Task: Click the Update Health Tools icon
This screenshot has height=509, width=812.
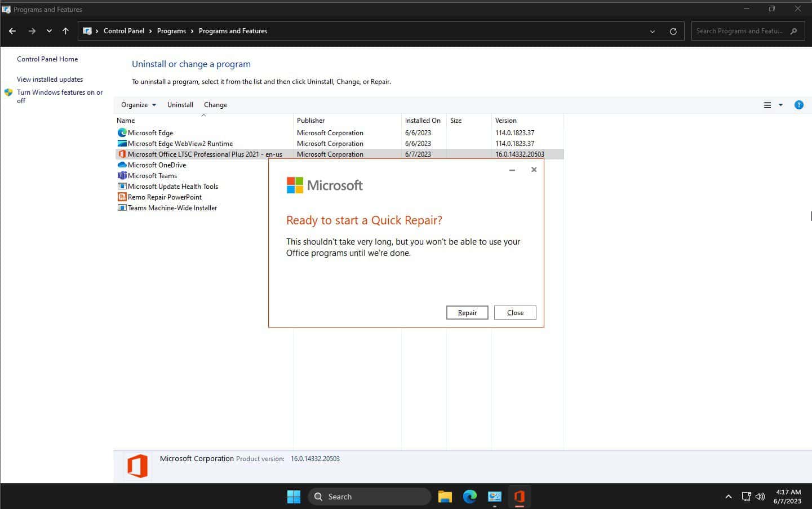Action: (122, 187)
